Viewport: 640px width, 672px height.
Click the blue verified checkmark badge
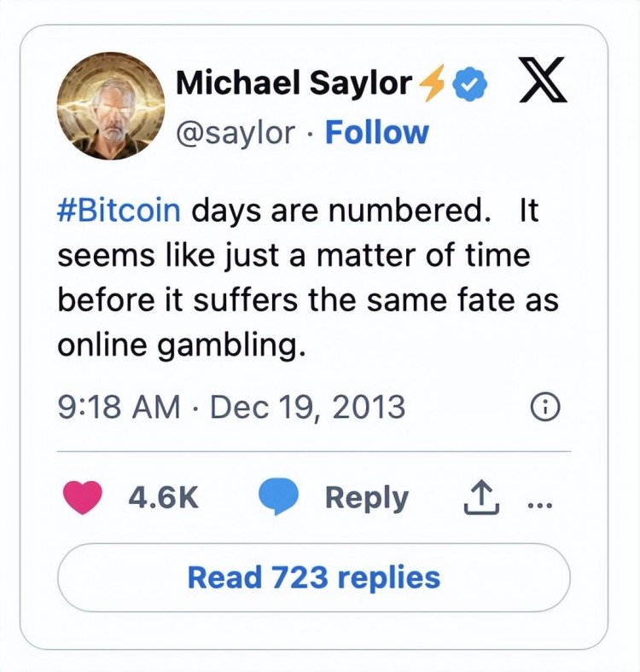[x=470, y=84]
